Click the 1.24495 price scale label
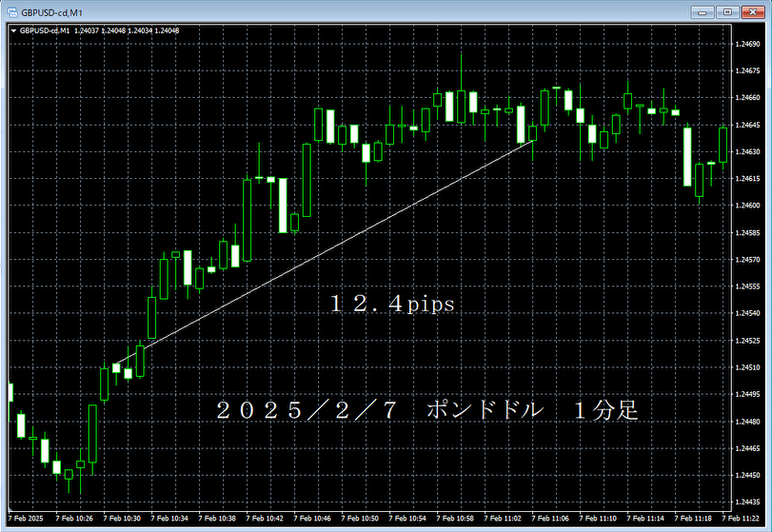Viewport: 772px width, 532px height. coord(747,394)
